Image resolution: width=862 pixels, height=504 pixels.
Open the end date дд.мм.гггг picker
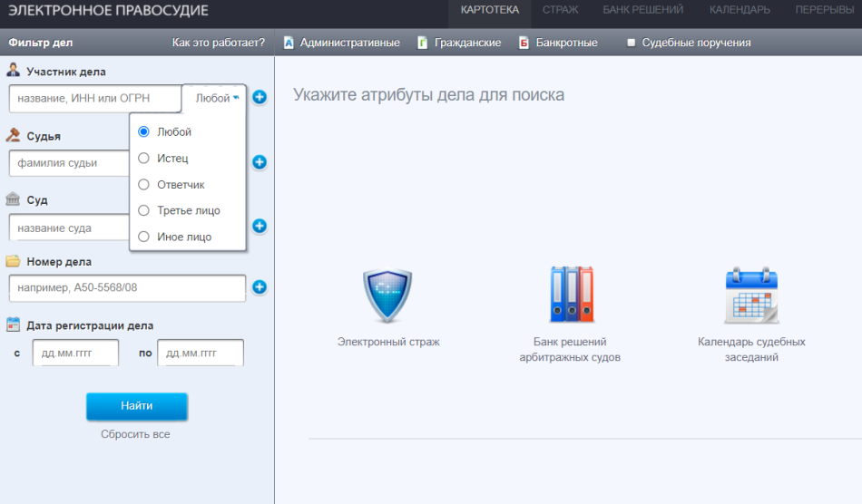pyautogui.click(x=200, y=353)
